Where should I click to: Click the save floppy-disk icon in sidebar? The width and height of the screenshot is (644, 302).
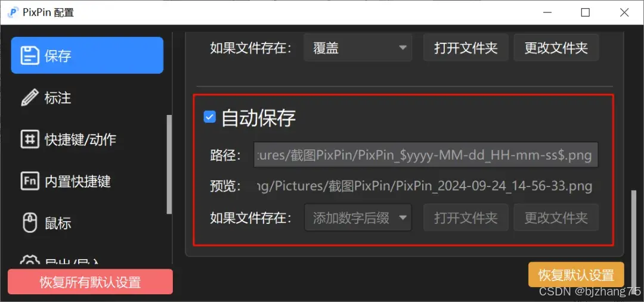click(x=30, y=55)
